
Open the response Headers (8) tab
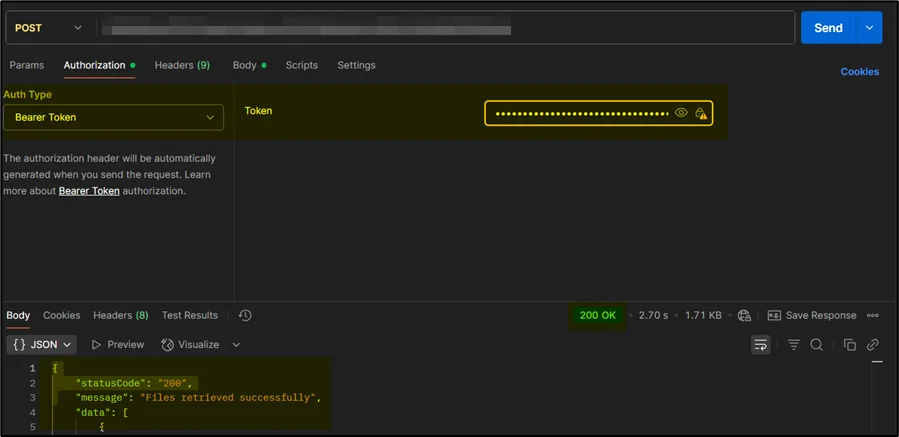pyautogui.click(x=120, y=315)
